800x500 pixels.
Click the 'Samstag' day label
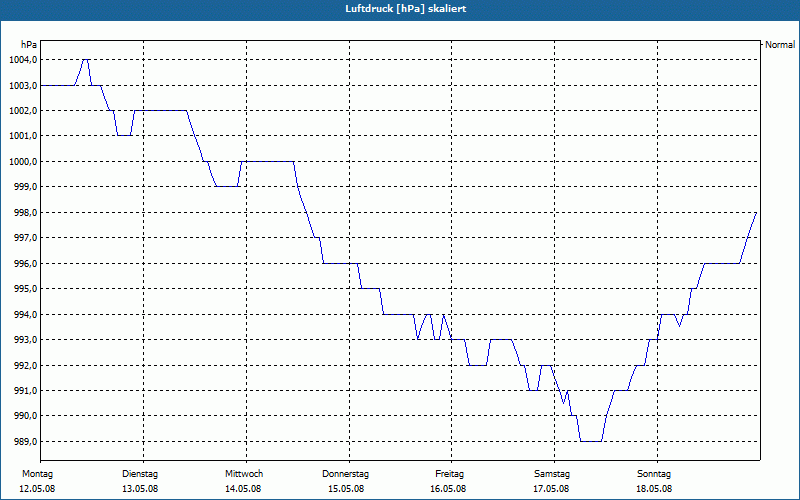tap(552, 474)
